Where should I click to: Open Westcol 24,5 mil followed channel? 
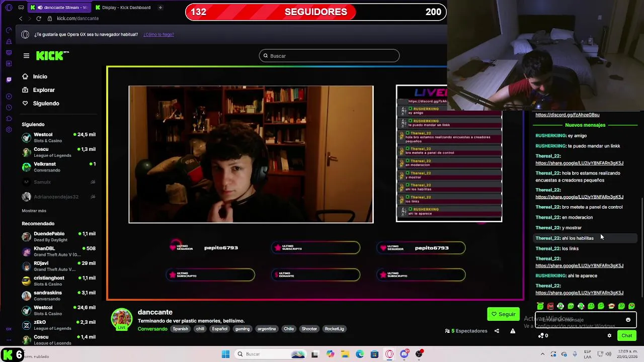click(x=58, y=137)
